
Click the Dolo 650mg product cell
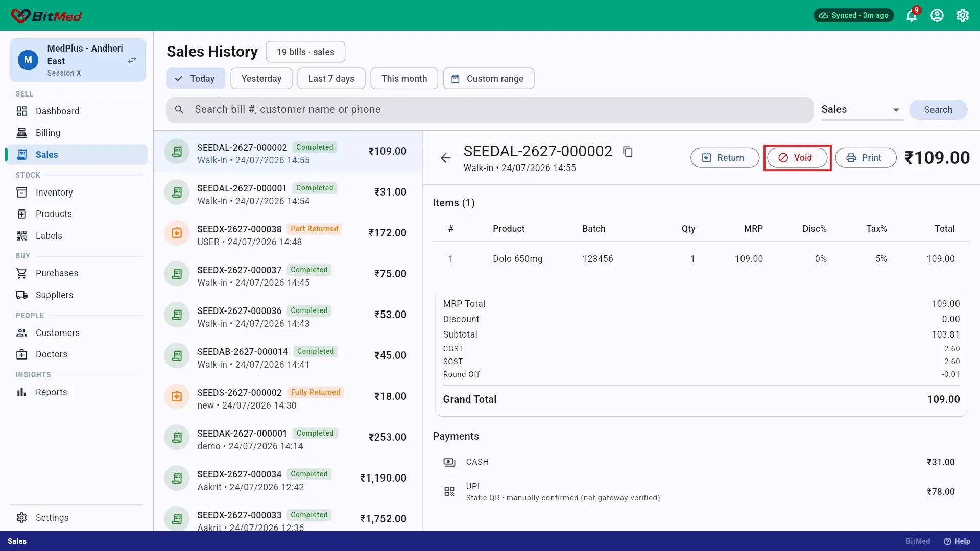click(x=517, y=259)
